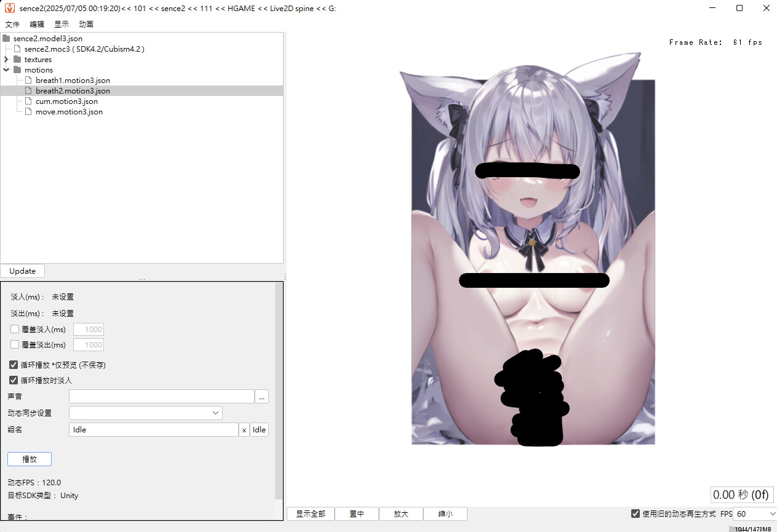Click the 淡入(ms) 未设置 label
This screenshot has width=777, height=532.
click(x=42, y=296)
